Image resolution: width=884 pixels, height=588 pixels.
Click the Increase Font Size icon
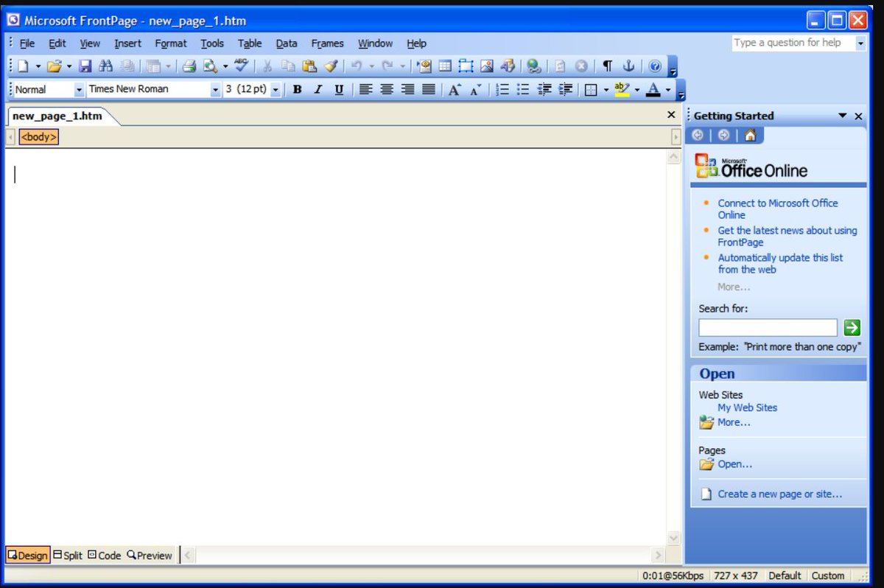(x=455, y=89)
